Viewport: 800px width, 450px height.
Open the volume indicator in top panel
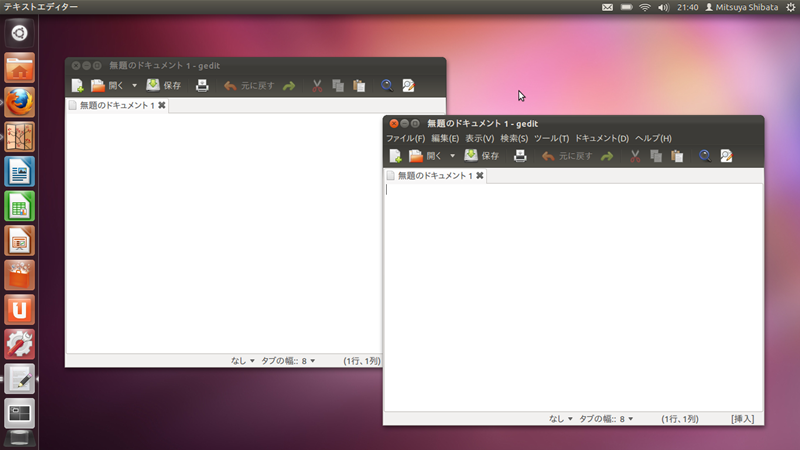pyautogui.click(x=663, y=7)
